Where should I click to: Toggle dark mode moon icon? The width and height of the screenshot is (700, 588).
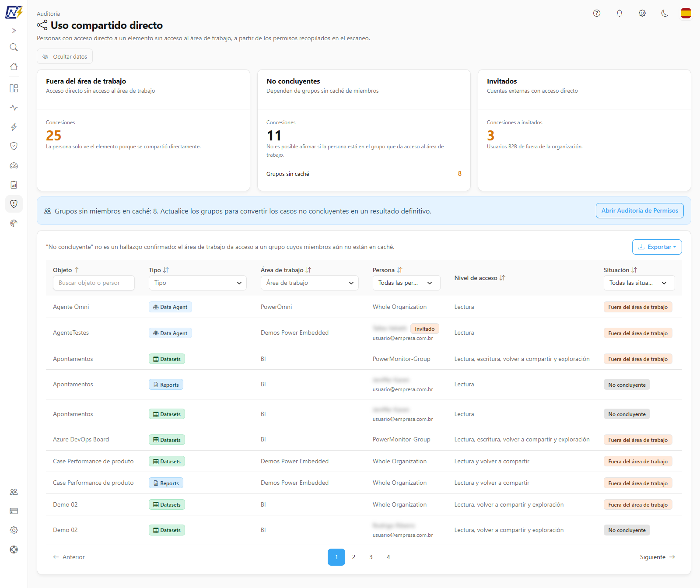click(665, 13)
